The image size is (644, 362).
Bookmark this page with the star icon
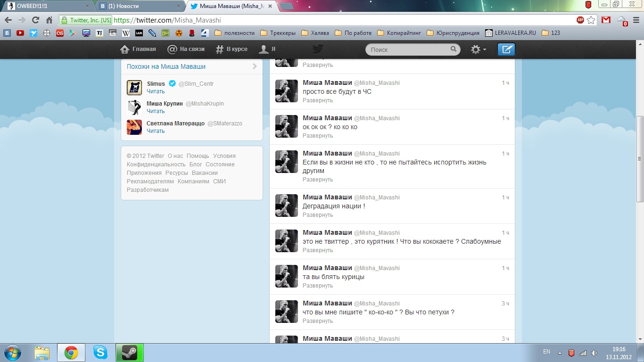point(591,20)
